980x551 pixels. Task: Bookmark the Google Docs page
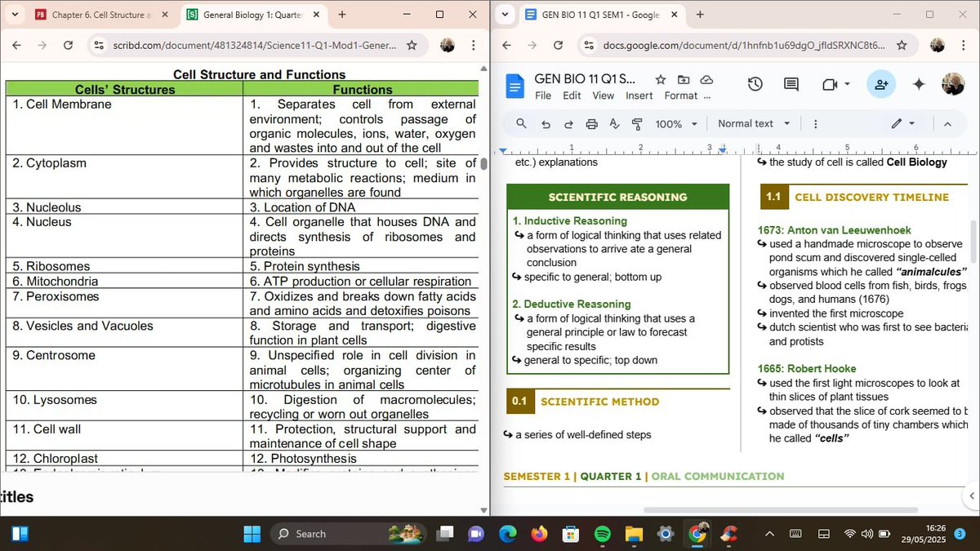[902, 46]
